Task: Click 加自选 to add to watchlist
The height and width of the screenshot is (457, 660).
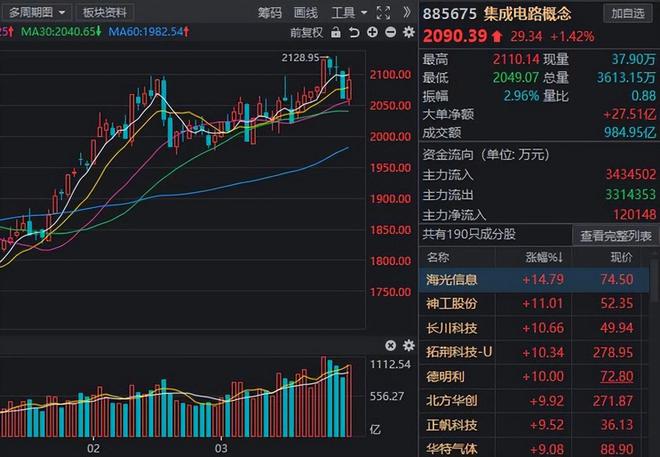Action: (x=628, y=13)
